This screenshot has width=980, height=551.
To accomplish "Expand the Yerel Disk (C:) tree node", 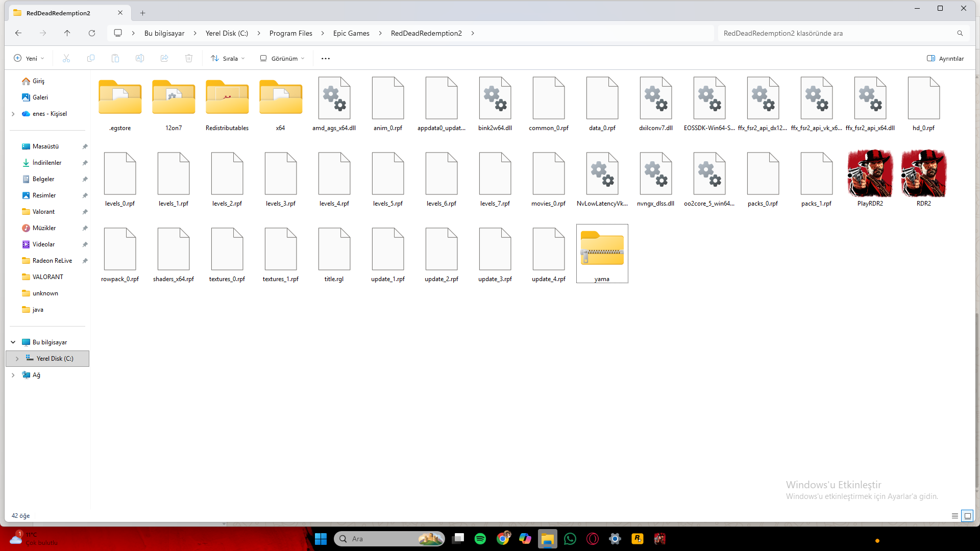I will coord(17,359).
